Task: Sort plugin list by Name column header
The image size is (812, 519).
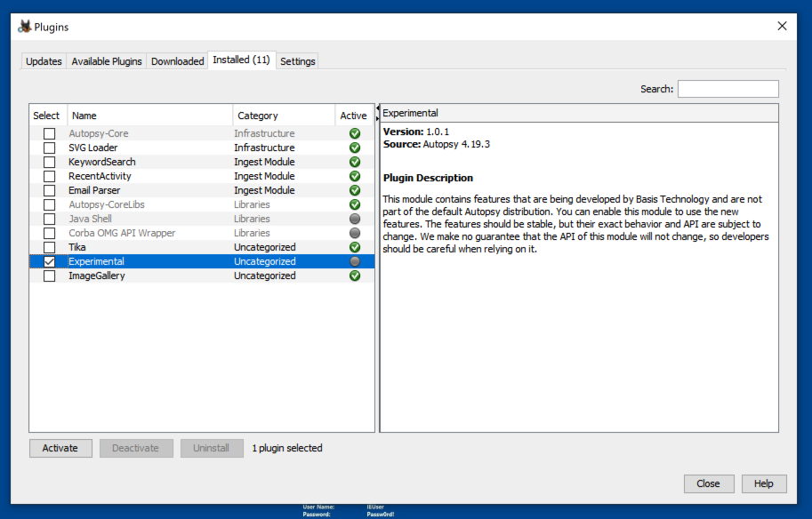Action: click(149, 116)
